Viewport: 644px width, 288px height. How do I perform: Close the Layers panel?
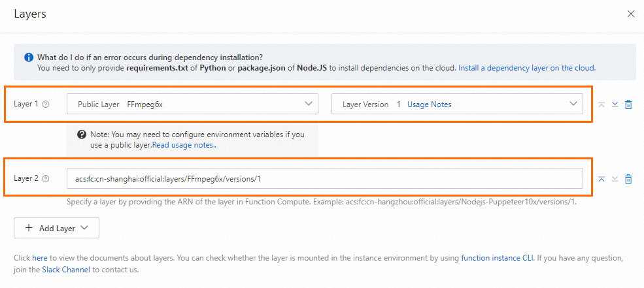pyautogui.click(x=630, y=14)
